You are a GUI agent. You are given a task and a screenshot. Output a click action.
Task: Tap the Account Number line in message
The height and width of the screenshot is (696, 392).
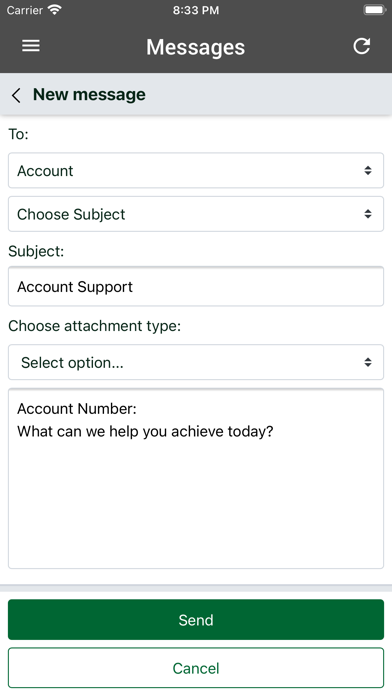(77, 409)
